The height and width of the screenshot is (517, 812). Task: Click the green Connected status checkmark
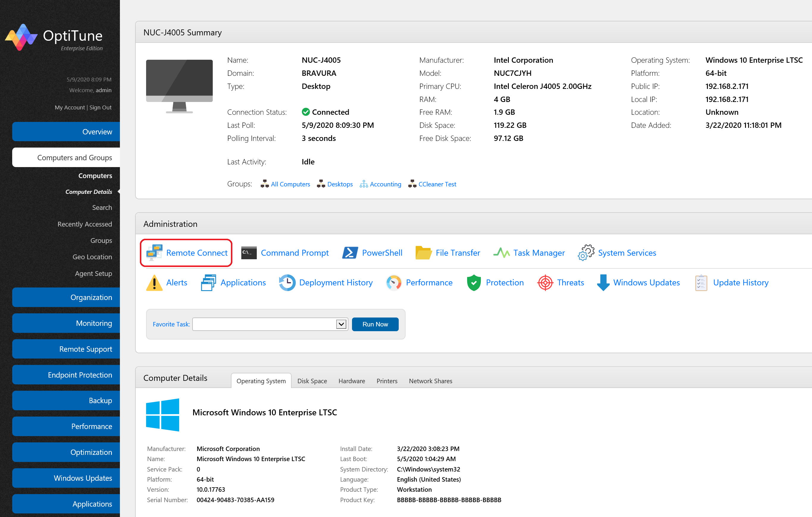click(x=306, y=112)
